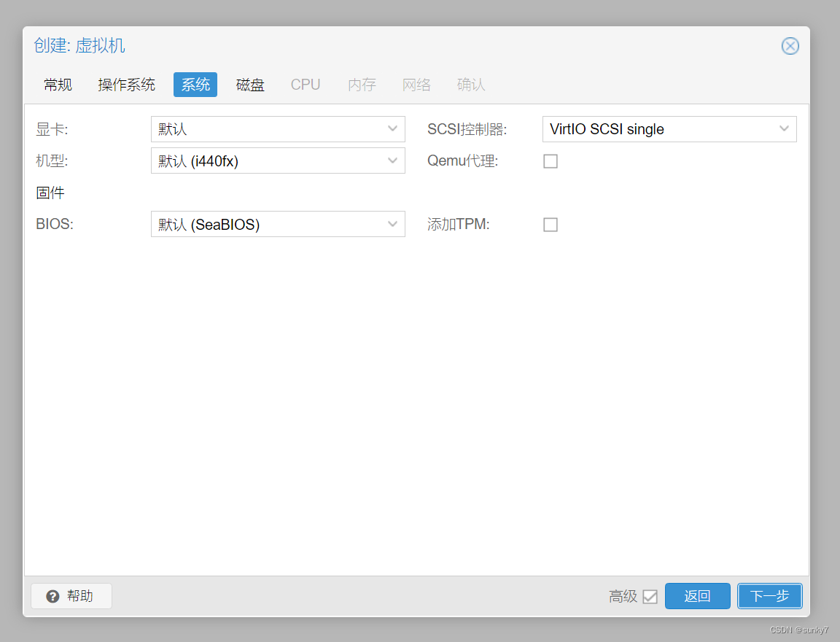
Task: Check the 添加TPM option
Action: (551, 225)
